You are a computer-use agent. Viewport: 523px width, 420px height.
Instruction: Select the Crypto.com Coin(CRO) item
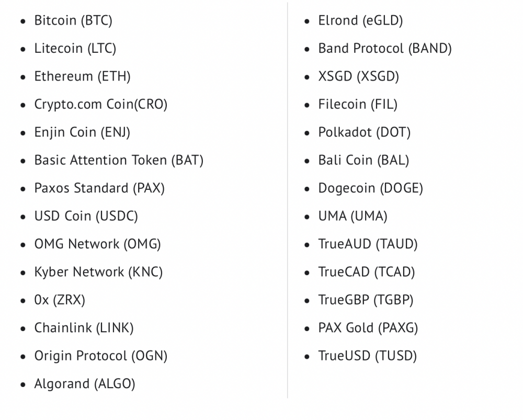pyautogui.click(x=101, y=105)
